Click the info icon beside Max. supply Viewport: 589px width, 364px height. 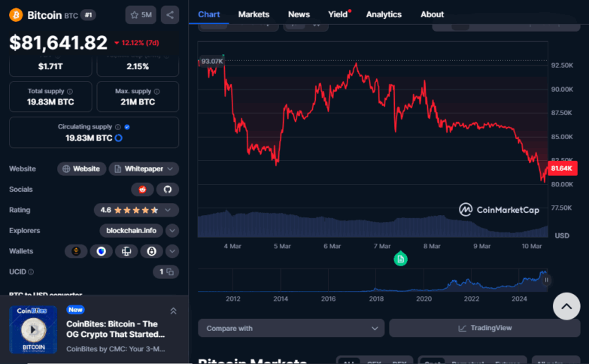(156, 91)
